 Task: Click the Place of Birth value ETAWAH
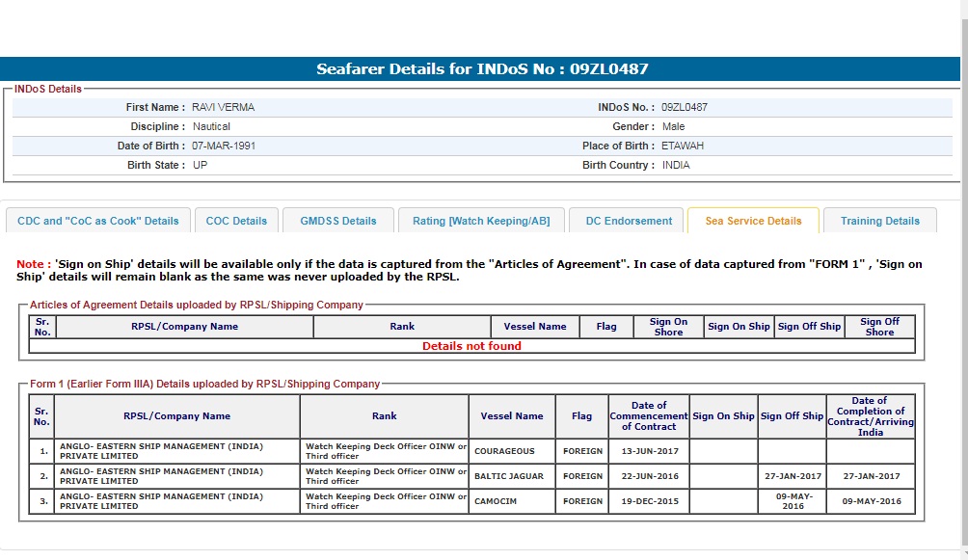point(683,146)
